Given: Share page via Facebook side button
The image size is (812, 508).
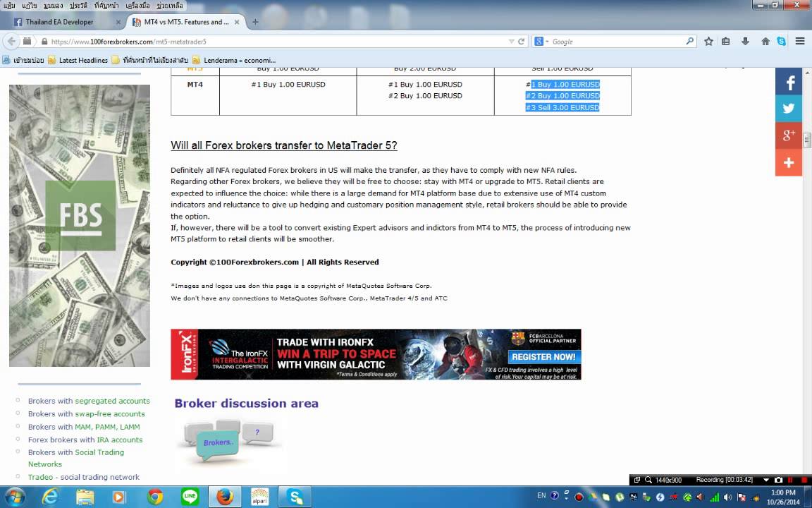Looking at the screenshot, I should click(789, 82).
